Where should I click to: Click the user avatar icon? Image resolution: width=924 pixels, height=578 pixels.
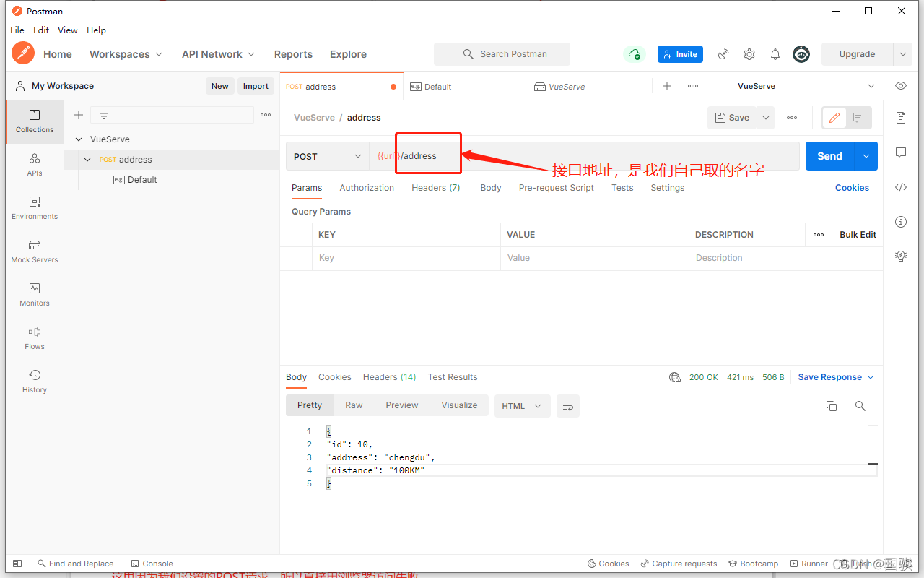point(801,54)
